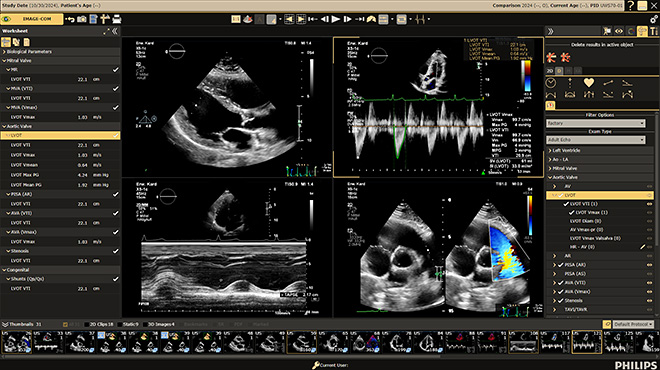
Task: Step back one frame
Action: 325,19
